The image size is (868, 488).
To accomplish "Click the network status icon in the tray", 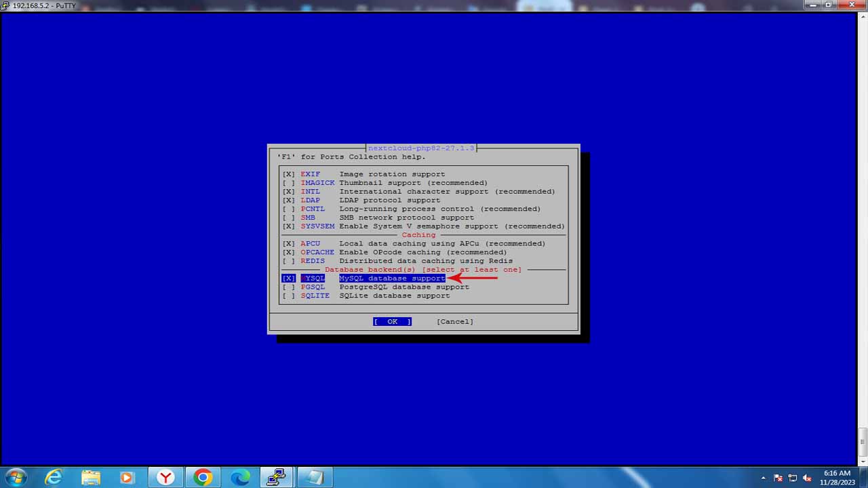I will point(793,477).
